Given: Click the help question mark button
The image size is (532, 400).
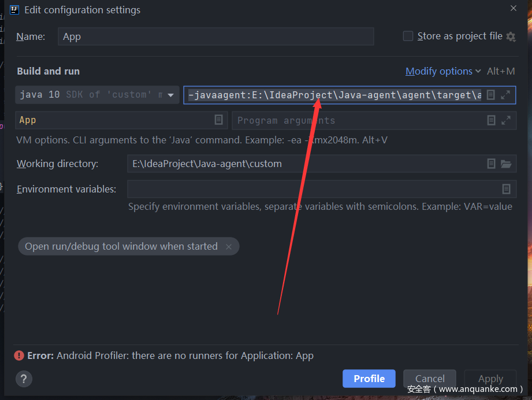Looking at the screenshot, I should click(x=24, y=379).
